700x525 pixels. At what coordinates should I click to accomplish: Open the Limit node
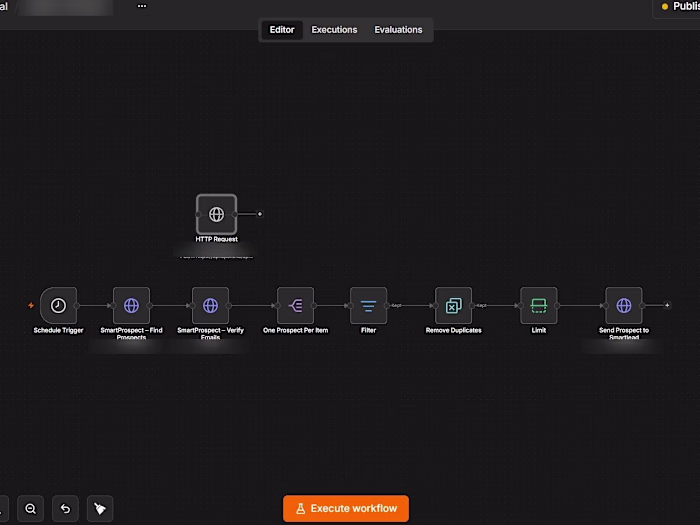pyautogui.click(x=538, y=305)
